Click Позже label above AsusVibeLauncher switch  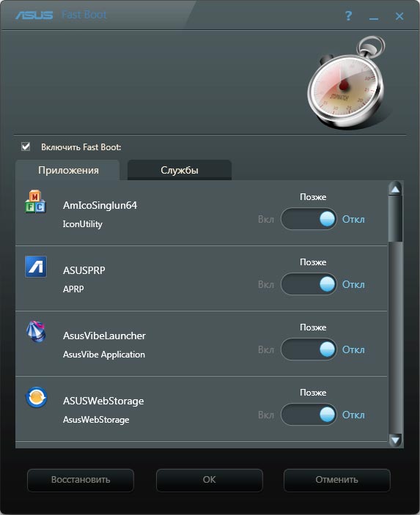pyautogui.click(x=313, y=327)
